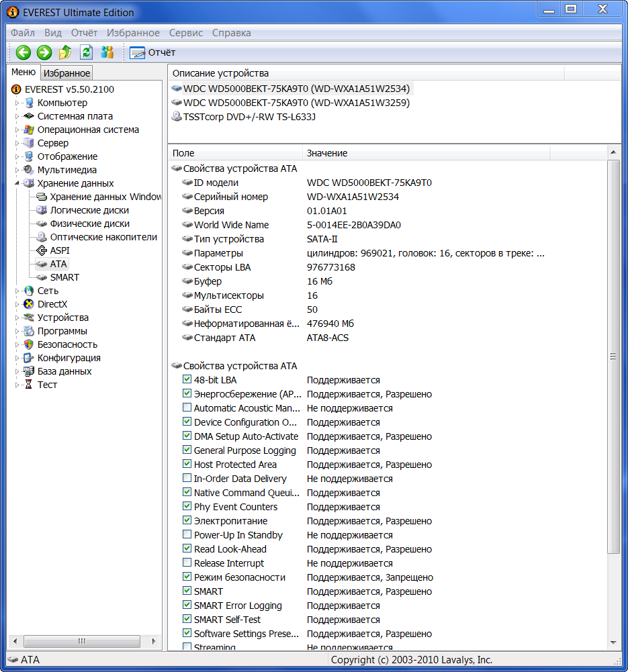This screenshot has width=628, height=672.
Task: Open the Вид menu
Action: tap(53, 33)
